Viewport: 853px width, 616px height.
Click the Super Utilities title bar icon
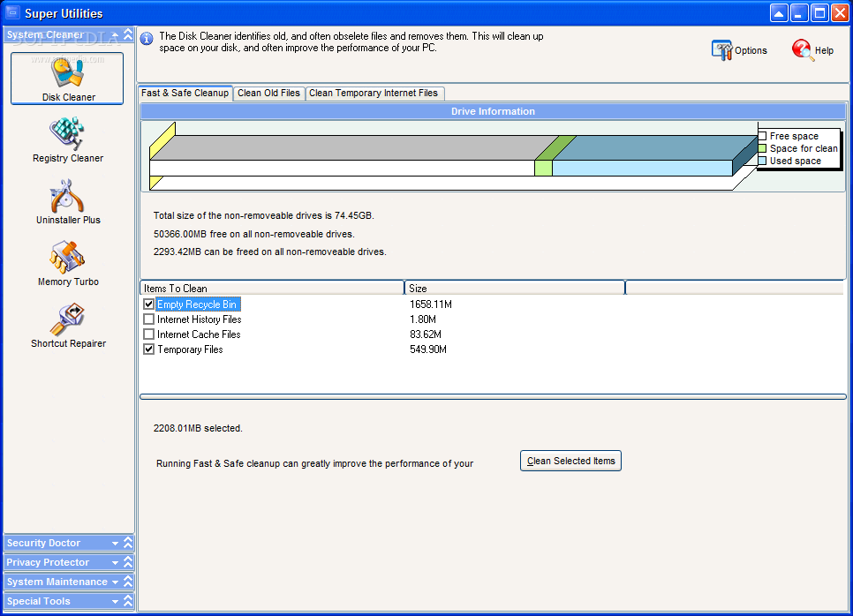point(12,12)
